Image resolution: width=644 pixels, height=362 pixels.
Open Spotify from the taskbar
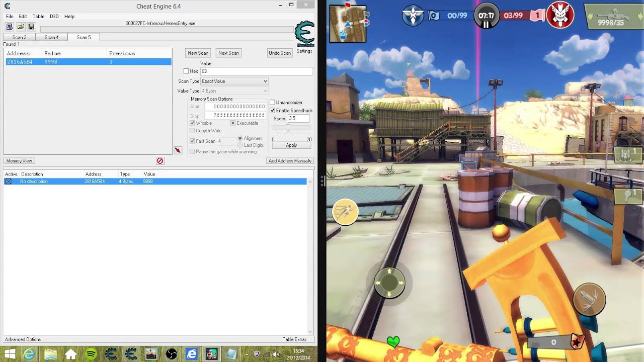[x=91, y=354]
